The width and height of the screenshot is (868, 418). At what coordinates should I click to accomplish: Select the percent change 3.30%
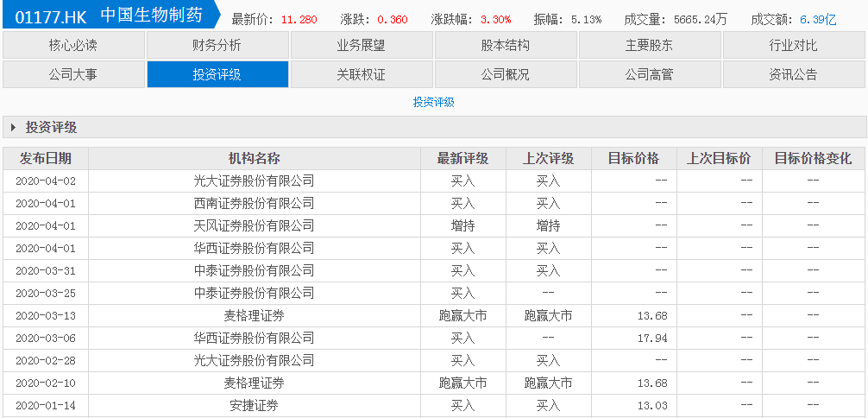click(495, 20)
